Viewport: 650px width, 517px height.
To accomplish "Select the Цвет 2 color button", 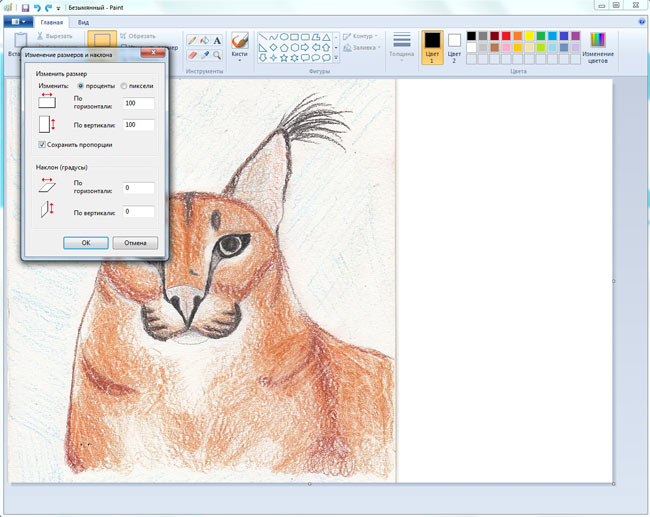I will point(454,47).
